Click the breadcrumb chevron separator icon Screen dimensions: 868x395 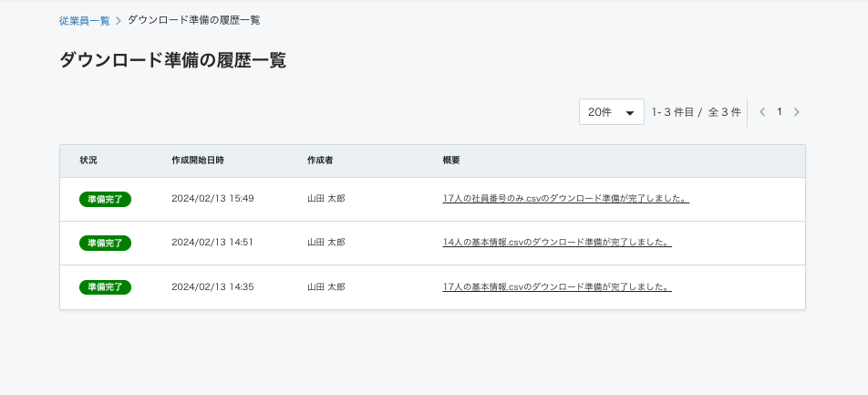click(119, 21)
